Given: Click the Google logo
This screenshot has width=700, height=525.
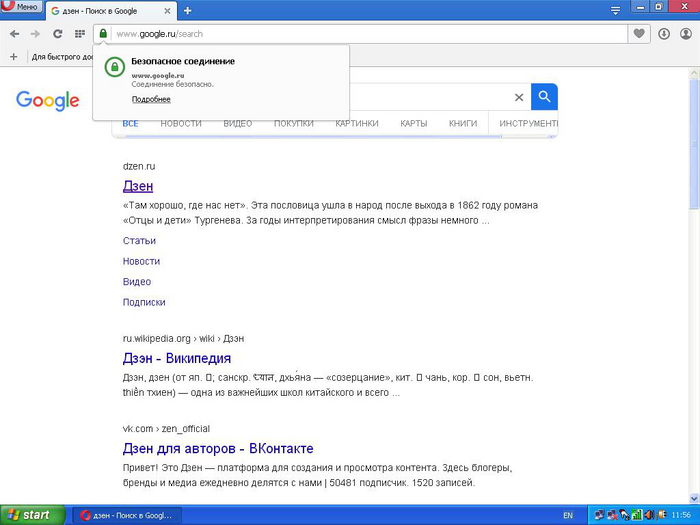Looking at the screenshot, I should pos(47,101).
